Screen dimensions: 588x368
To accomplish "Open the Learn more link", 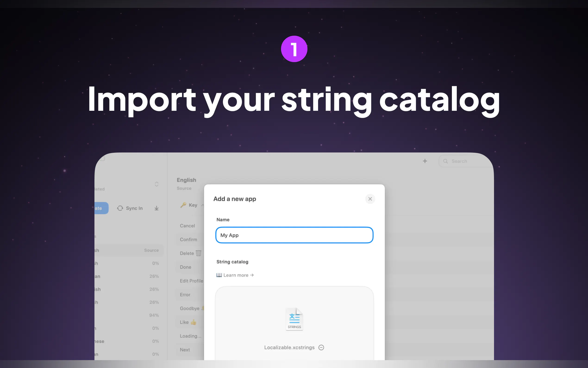I will click(x=235, y=275).
